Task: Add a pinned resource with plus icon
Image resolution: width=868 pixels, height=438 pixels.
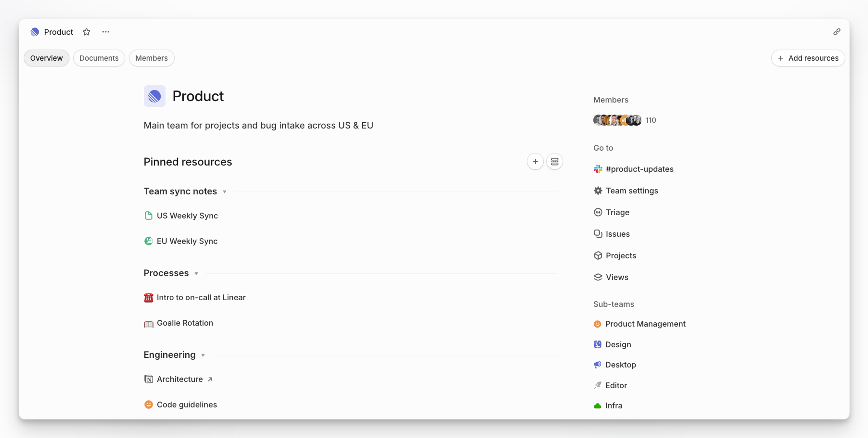Action: (x=535, y=162)
